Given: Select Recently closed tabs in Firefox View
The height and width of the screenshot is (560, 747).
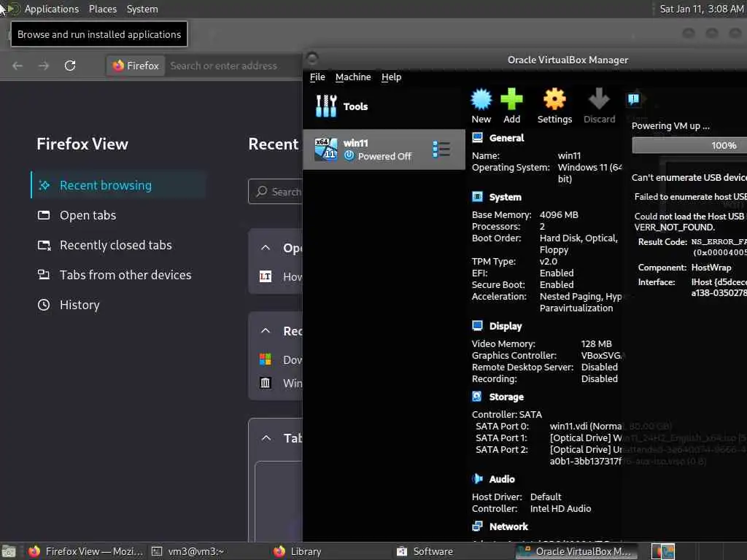Looking at the screenshot, I should point(119,245).
